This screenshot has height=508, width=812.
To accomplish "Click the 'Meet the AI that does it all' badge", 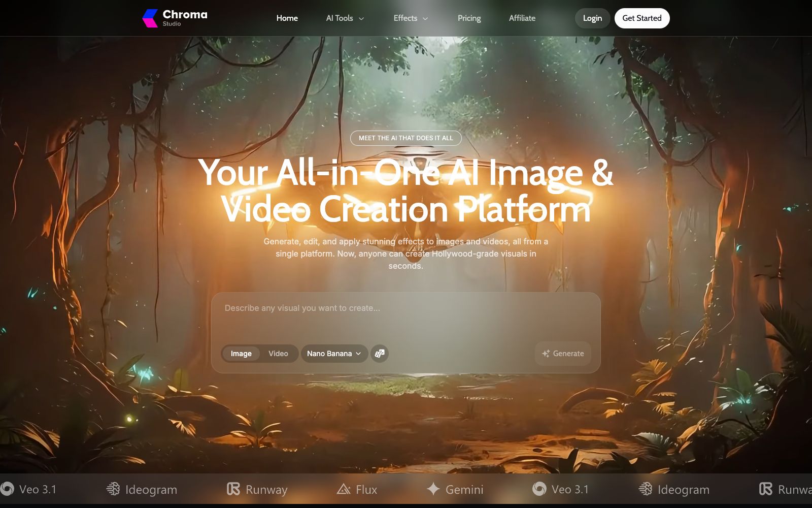I will pyautogui.click(x=406, y=138).
